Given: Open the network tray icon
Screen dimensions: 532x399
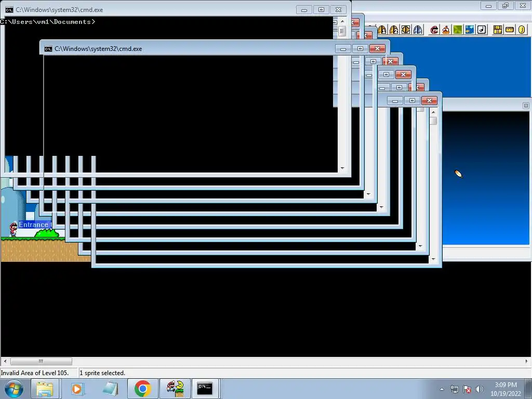Looking at the screenshot, I should pyautogui.click(x=454, y=389).
